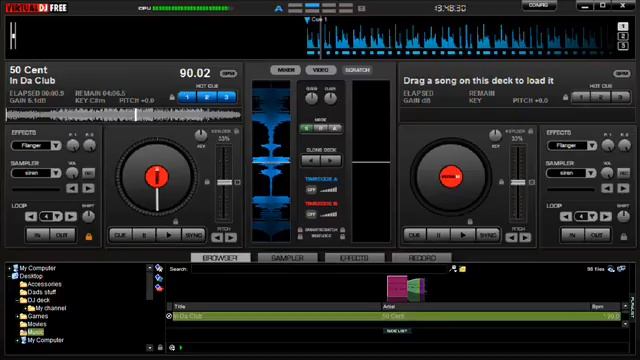
Task: Switch to SCRATCH panel
Action: coord(357,70)
